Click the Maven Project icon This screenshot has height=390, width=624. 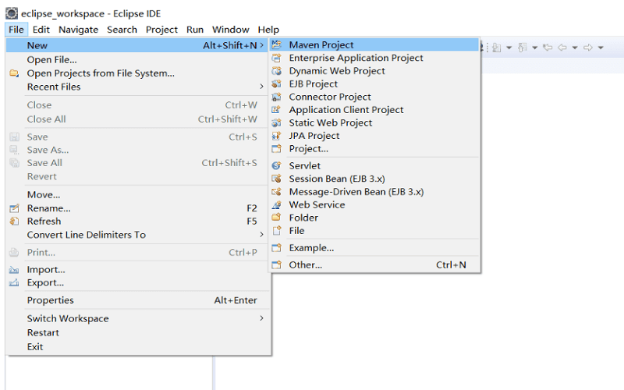point(276,45)
